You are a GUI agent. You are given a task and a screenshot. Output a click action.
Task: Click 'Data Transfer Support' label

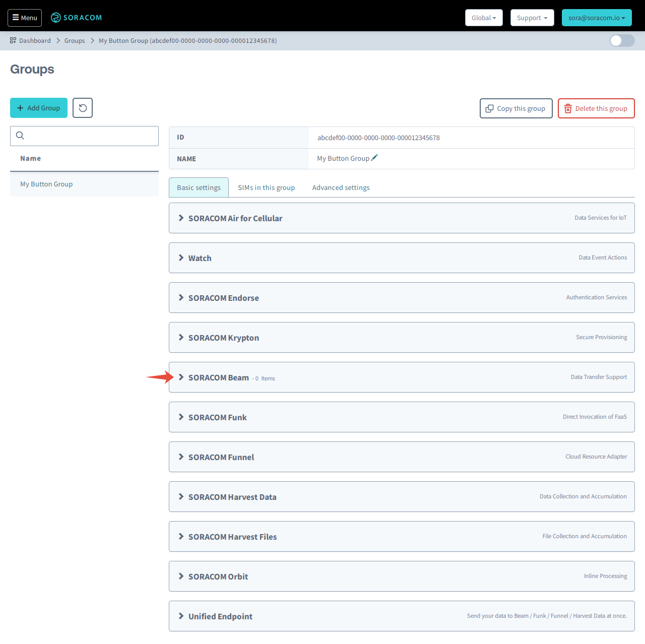(599, 377)
